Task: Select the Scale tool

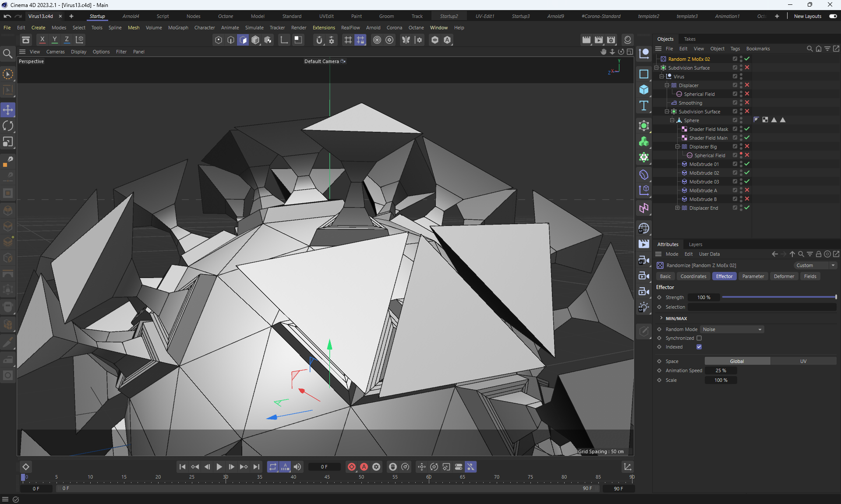Action: pos(8,142)
